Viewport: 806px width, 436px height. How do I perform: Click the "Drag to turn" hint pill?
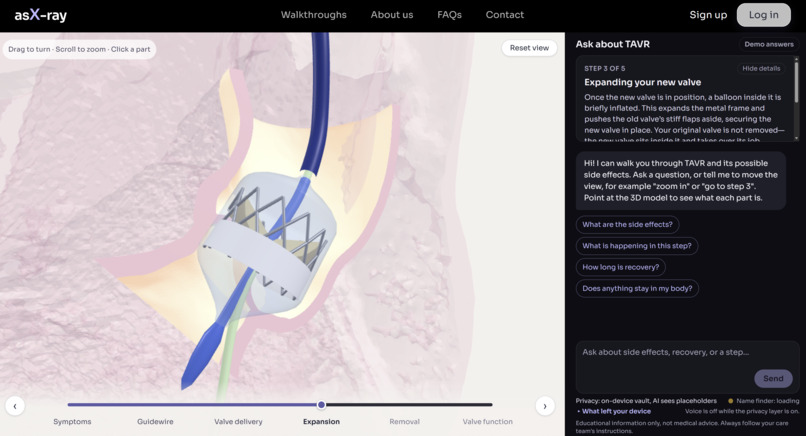[x=79, y=49]
